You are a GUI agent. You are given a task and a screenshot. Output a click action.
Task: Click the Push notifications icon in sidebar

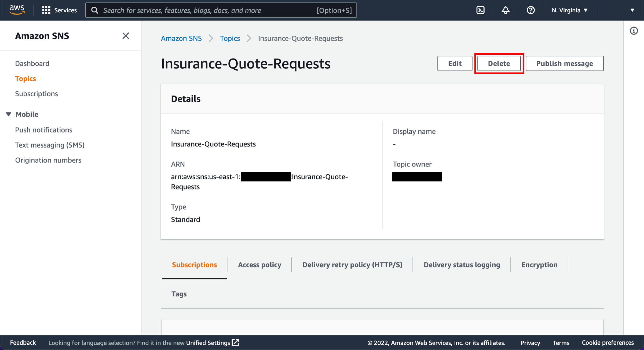(x=43, y=129)
